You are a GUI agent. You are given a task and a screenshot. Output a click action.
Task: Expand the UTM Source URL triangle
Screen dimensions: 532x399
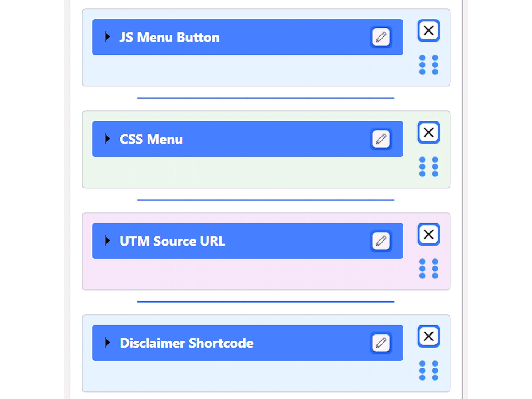coord(107,241)
